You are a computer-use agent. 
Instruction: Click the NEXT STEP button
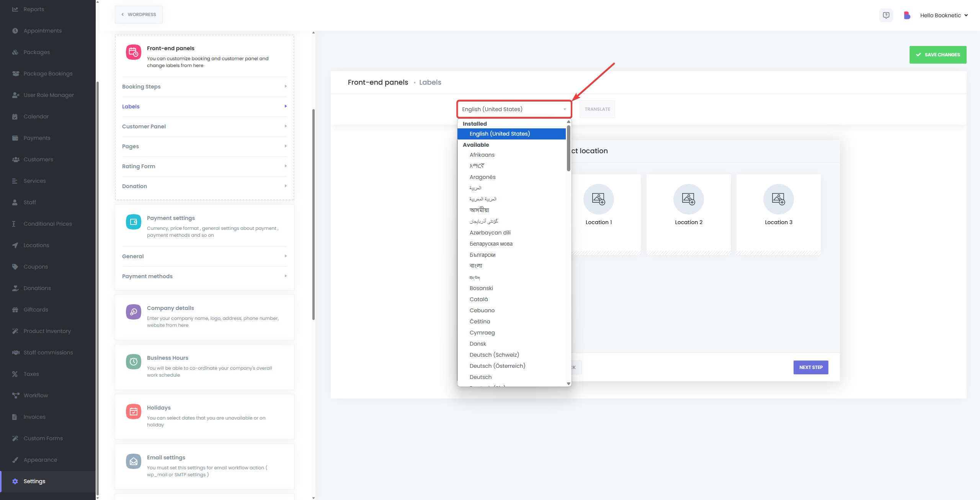tap(811, 367)
